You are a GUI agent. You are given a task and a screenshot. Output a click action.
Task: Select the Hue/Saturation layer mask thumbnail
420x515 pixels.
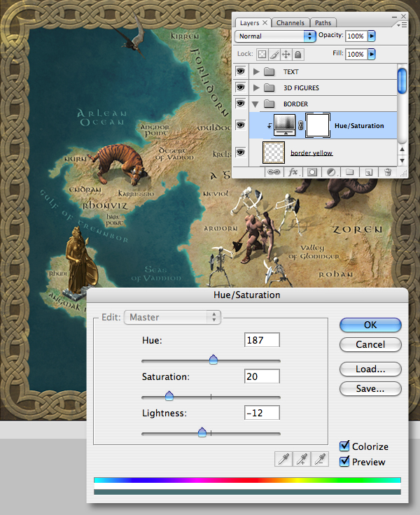(318, 125)
